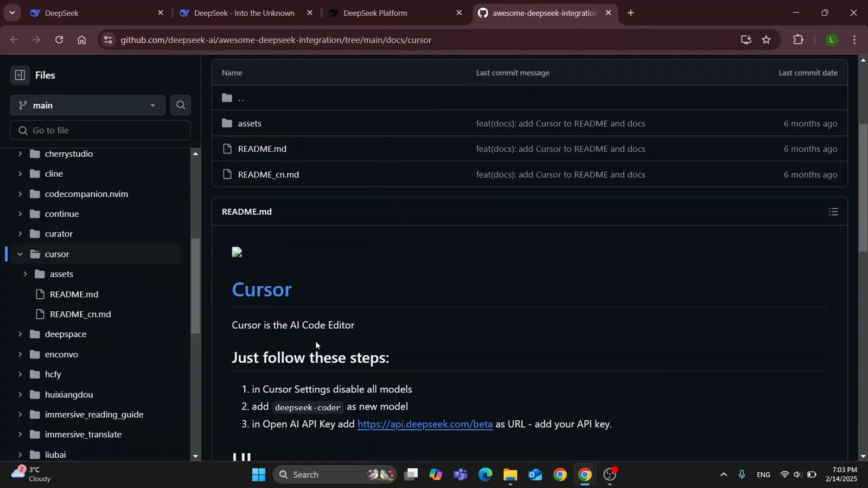
Task: Click the Go to file input
Action: click(x=100, y=131)
